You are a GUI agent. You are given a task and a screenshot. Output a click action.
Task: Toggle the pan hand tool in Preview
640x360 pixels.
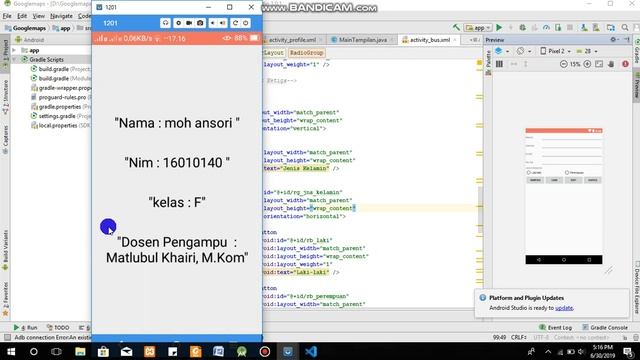[611, 64]
